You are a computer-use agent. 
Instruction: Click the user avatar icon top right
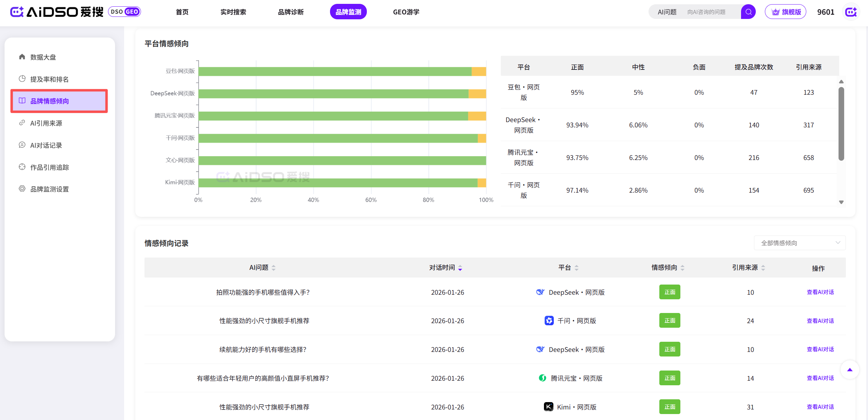[x=851, y=12]
